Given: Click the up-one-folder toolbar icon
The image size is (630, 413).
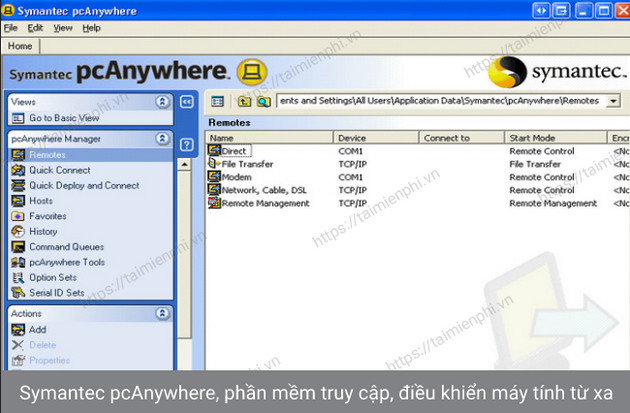Looking at the screenshot, I should (x=244, y=101).
